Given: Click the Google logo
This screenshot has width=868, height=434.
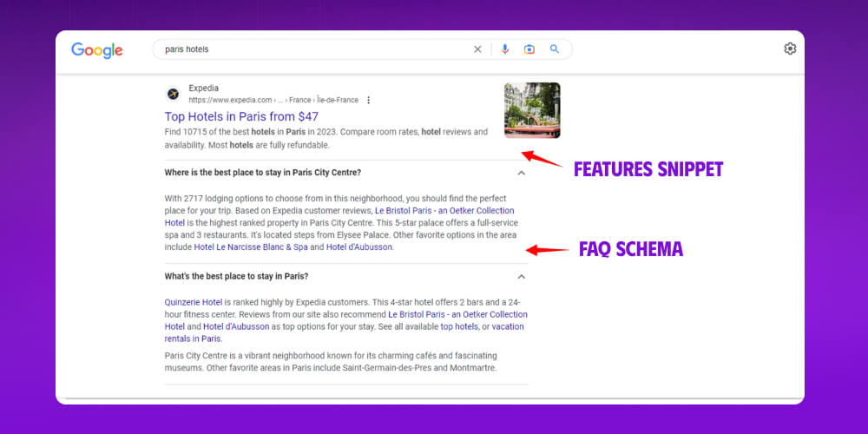Looking at the screenshot, I should (x=97, y=50).
